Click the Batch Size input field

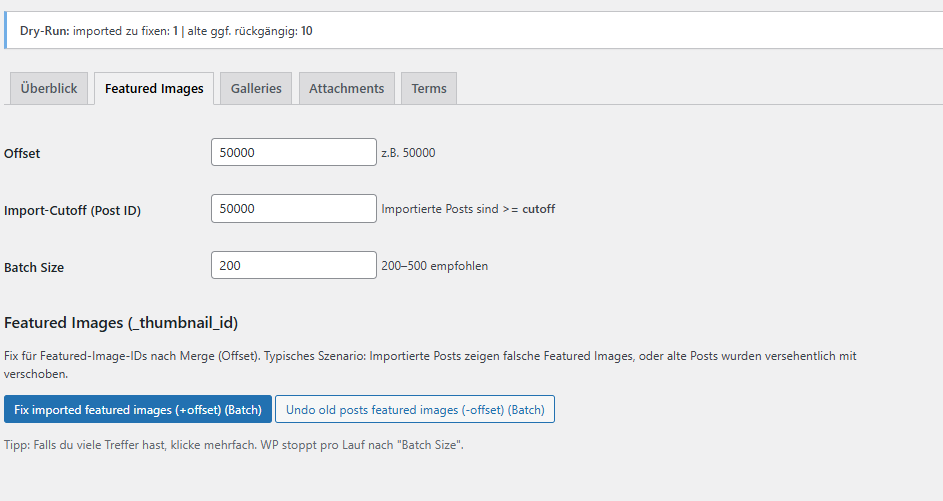pos(294,266)
